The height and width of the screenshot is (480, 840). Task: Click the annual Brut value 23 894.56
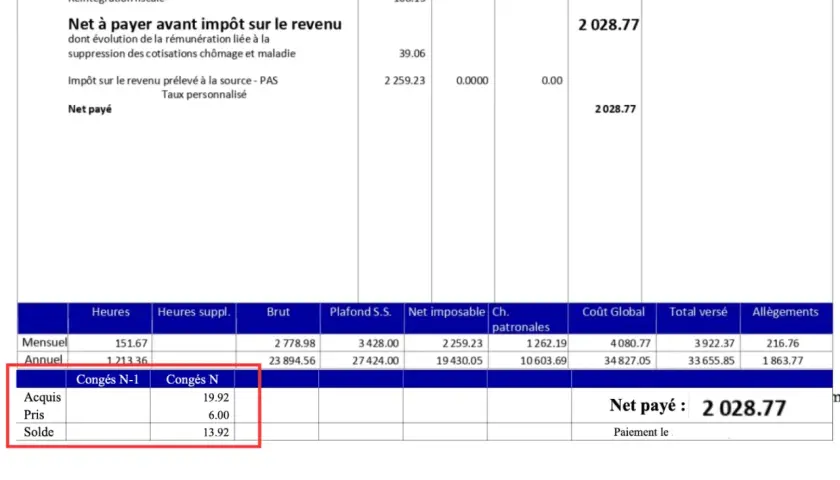click(x=292, y=361)
